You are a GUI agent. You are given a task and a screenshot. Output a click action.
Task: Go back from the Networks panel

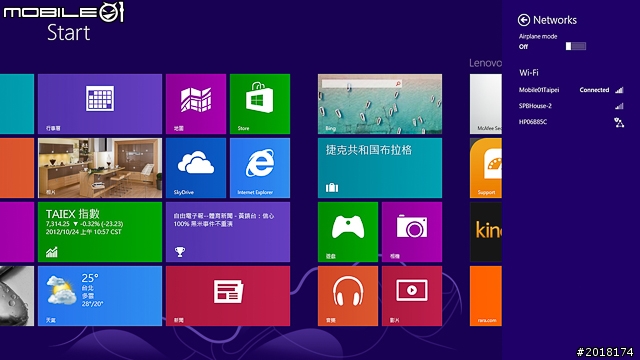tap(524, 20)
